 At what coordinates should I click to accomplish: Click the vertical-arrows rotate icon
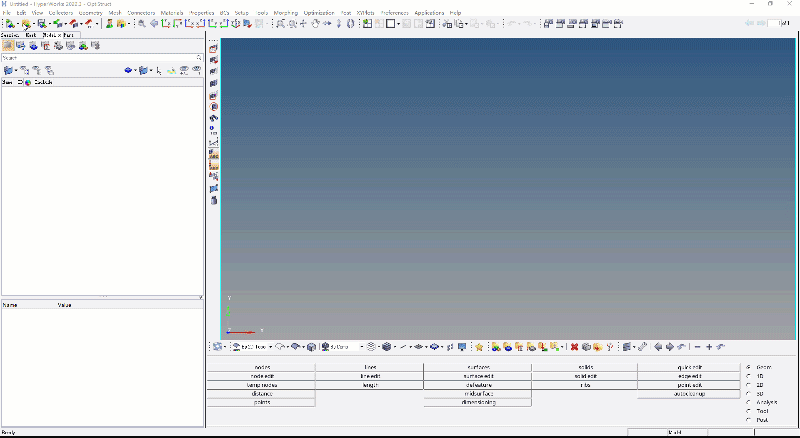pos(339,23)
